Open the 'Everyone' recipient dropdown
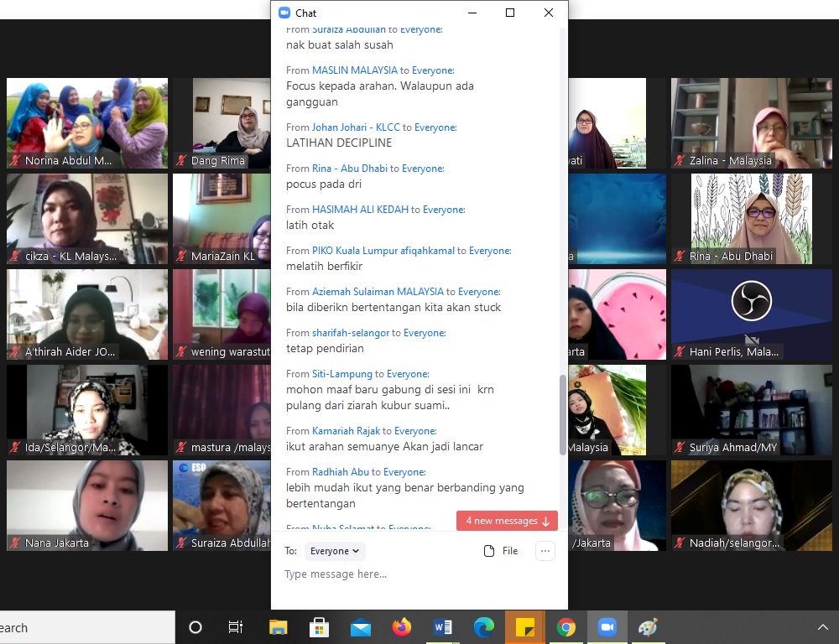This screenshot has height=644, width=839. coord(335,551)
